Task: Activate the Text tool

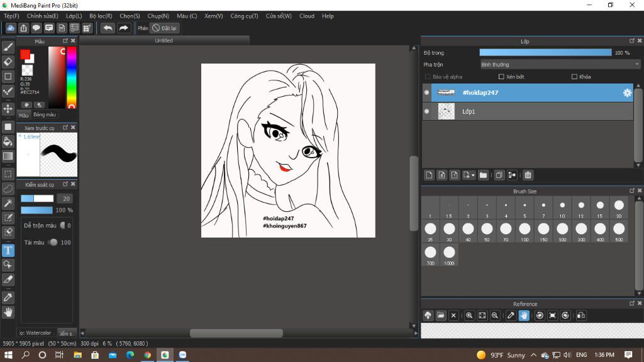Action: pyautogui.click(x=8, y=250)
